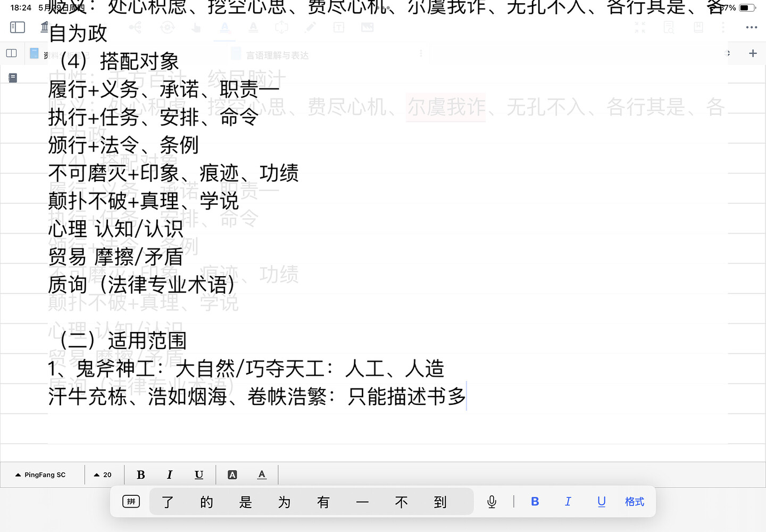Image resolution: width=766 pixels, height=532 pixels.
Task: Toggle bold in text formatting bar
Action: [141, 475]
